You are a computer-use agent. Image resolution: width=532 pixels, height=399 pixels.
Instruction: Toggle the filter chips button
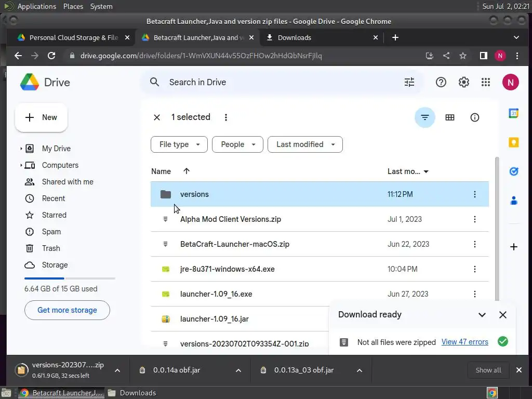click(x=425, y=117)
